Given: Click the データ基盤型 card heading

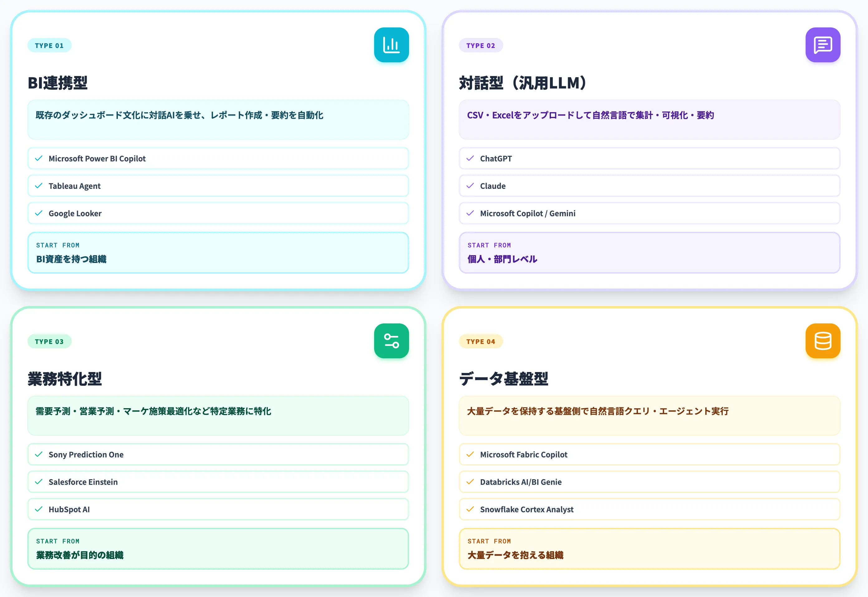Looking at the screenshot, I should tap(504, 379).
